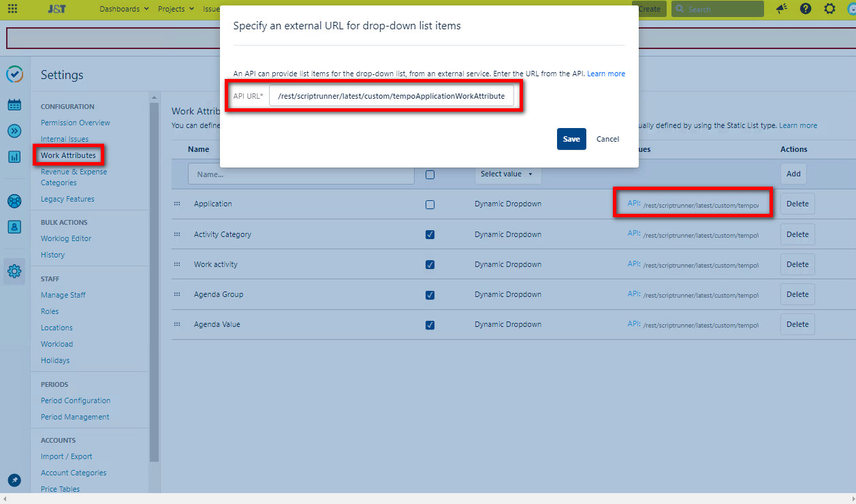Open the Projects dropdown menu
The image size is (856, 504).
tap(176, 9)
